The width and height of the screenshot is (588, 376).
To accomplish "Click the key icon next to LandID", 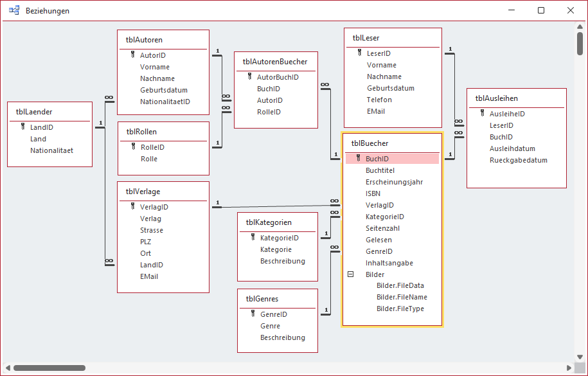I will click(x=22, y=127).
